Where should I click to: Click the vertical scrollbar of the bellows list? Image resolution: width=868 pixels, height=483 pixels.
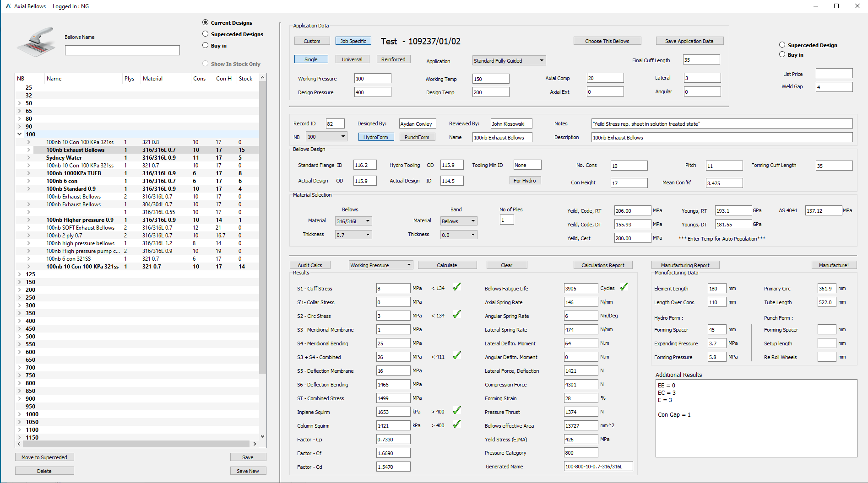[262, 227]
